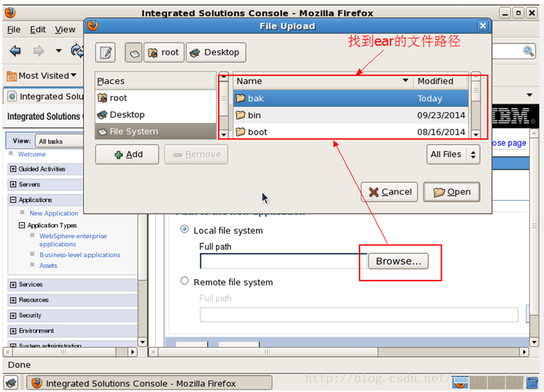Open the Most Visited bookmarks dropdown
The height and width of the screenshot is (392, 544).
41,76
